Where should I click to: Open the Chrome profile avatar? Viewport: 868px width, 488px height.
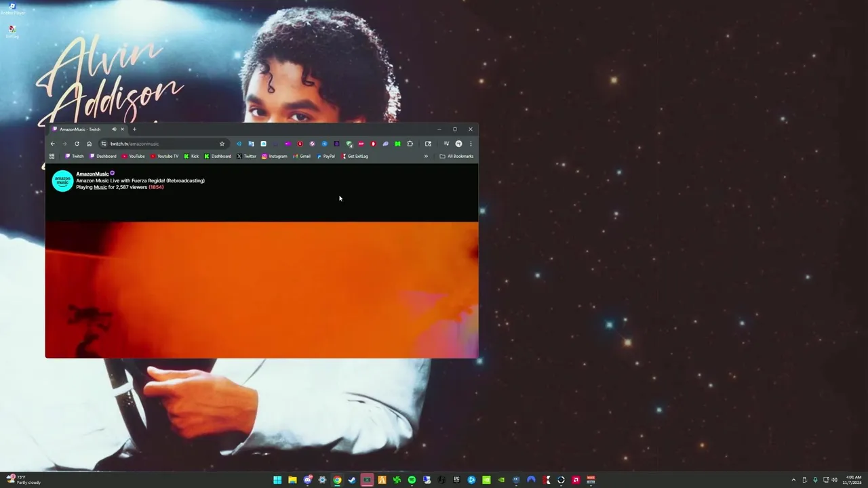tap(458, 144)
